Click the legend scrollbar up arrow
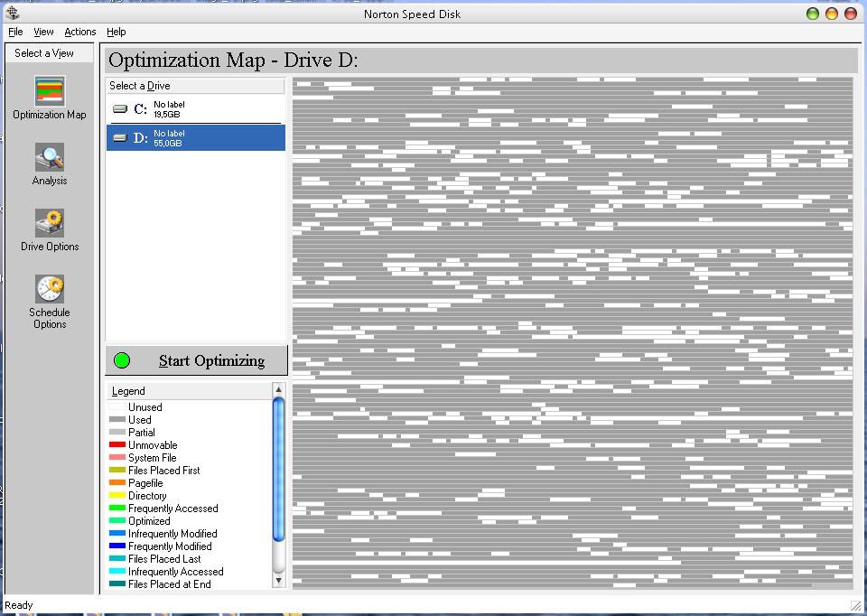This screenshot has width=867, height=616. click(279, 389)
